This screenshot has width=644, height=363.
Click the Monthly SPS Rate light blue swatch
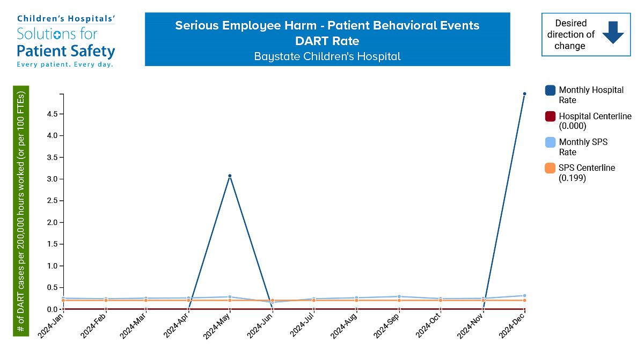[x=550, y=142]
